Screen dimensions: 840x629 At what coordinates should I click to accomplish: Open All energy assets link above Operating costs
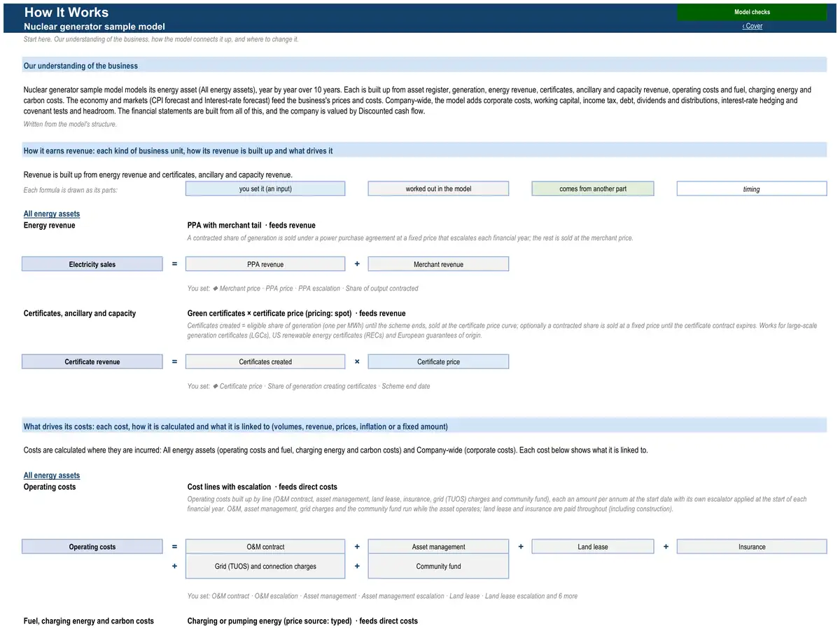[x=52, y=476]
